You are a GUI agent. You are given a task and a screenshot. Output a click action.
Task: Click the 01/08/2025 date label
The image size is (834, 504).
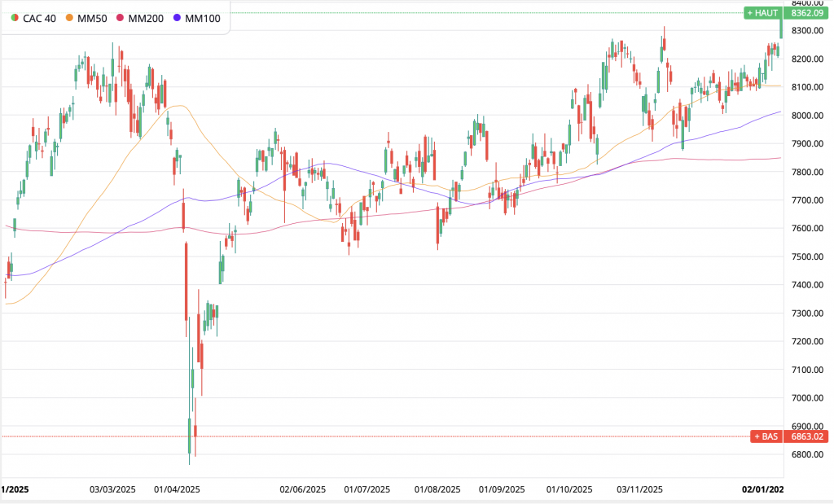coord(437,490)
